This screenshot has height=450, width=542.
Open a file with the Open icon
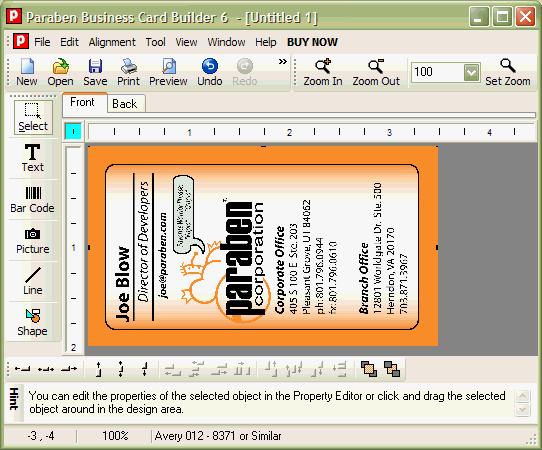pos(60,72)
